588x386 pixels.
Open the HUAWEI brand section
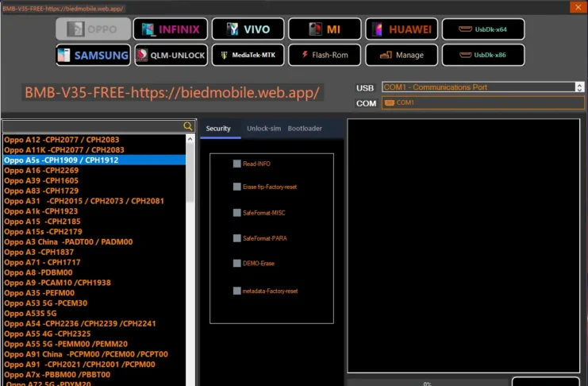[x=402, y=29]
